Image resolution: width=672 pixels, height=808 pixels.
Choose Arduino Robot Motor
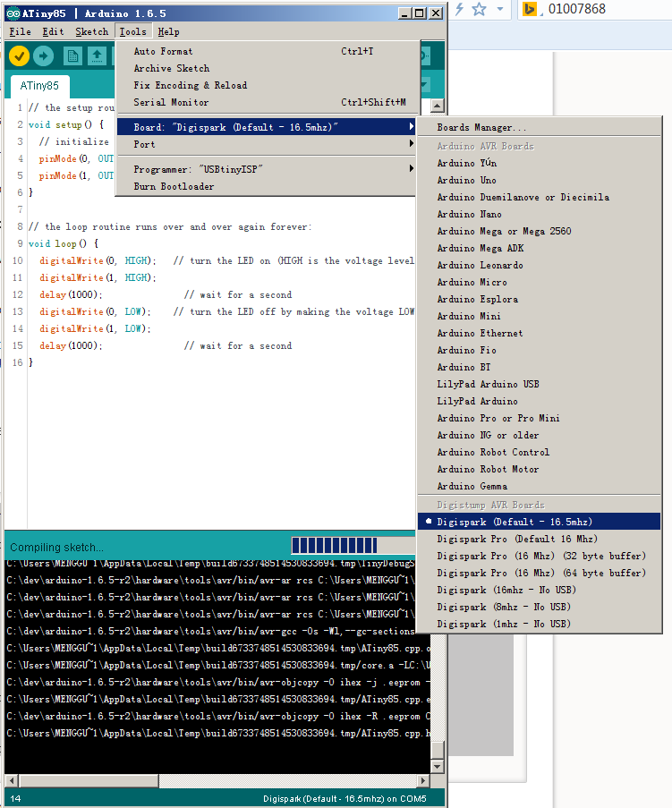(539, 469)
